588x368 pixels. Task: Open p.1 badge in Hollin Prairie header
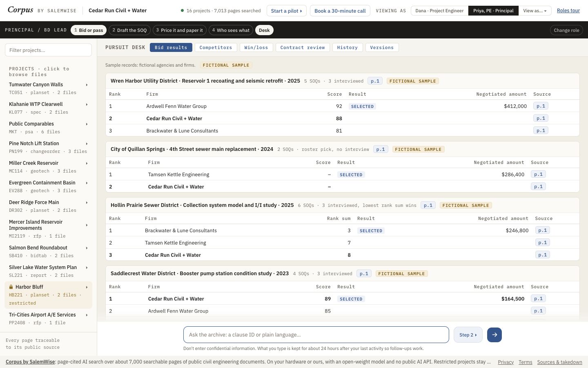[428, 205]
